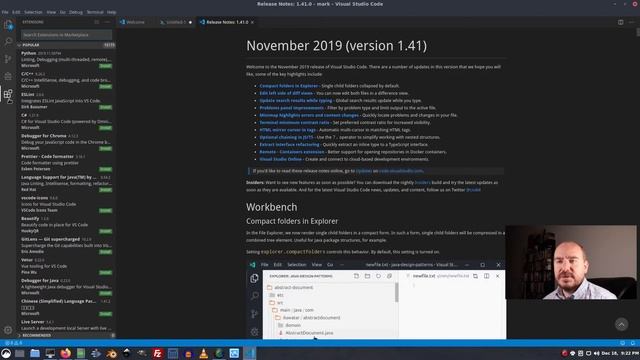Install the GitLens extension
This screenshot has height=360, width=640.
pyautogui.click(x=105, y=252)
